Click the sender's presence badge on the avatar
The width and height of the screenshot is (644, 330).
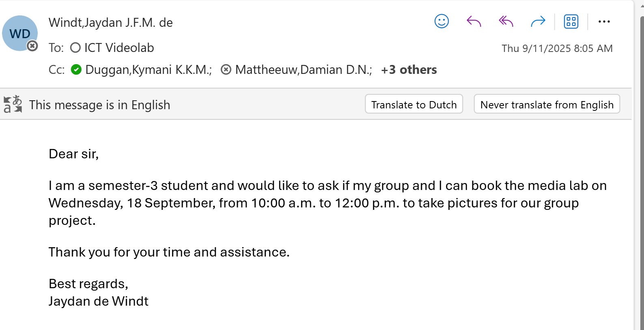32,46
